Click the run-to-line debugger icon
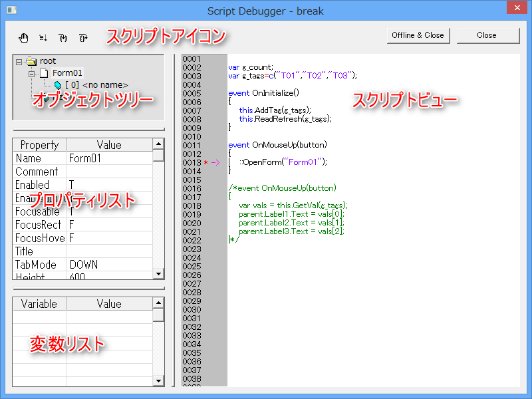Screen dimensions: 532x399 [x=43, y=38]
